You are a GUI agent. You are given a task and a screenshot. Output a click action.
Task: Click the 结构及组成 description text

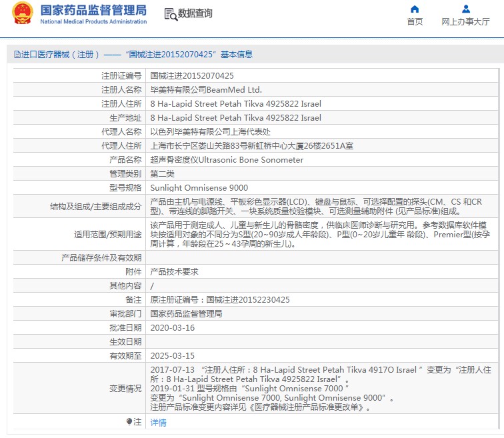316,206
